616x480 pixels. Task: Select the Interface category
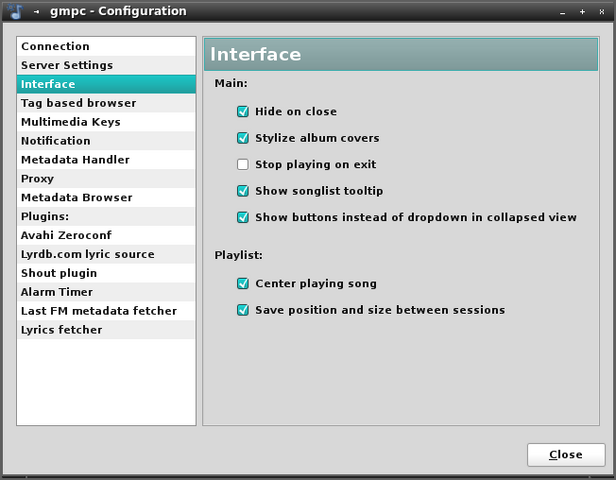pyautogui.click(x=106, y=84)
